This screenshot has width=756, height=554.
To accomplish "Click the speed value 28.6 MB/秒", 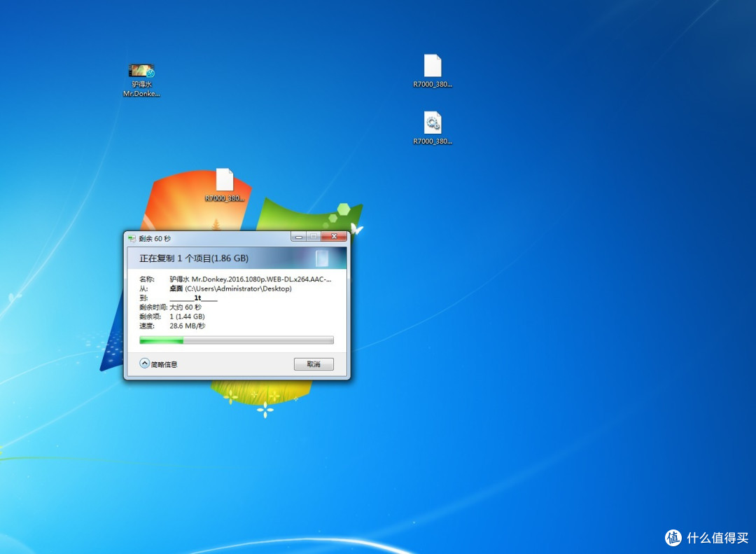I will pyautogui.click(x=187, y=326).
